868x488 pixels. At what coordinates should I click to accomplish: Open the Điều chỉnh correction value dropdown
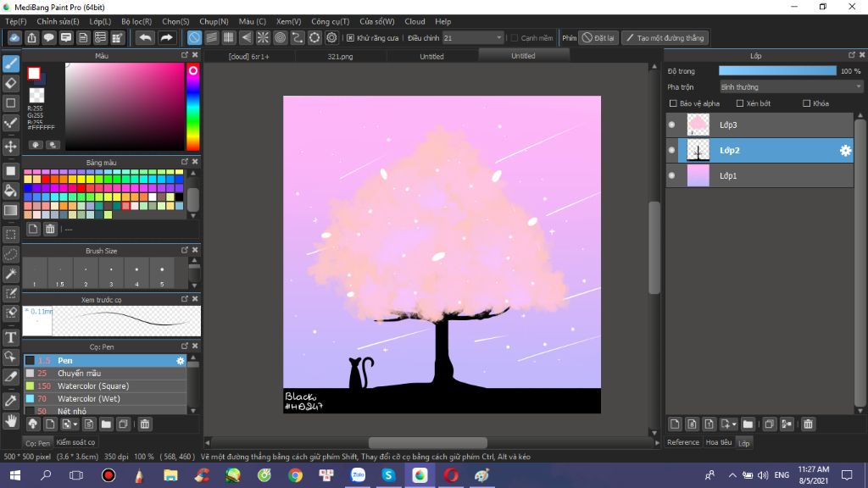(x=498, y=38)
